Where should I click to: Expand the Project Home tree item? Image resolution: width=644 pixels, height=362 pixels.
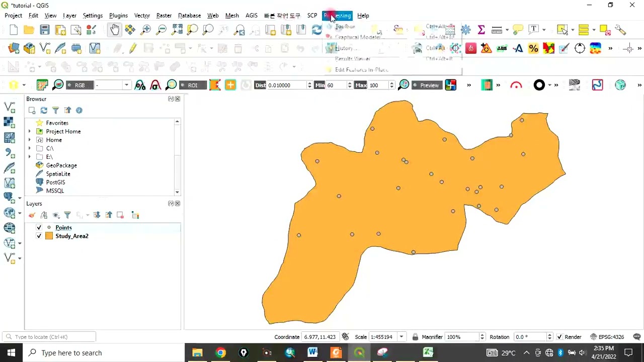pyautogui.click(x=29, y=131)
